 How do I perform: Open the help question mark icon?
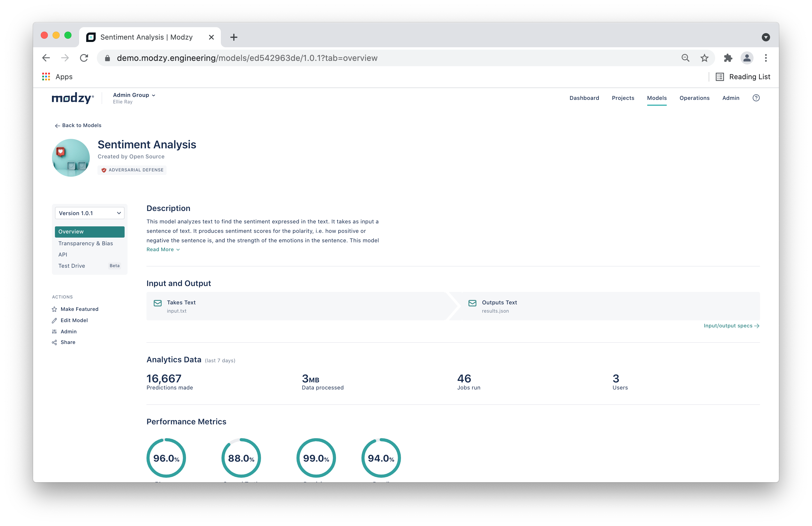click(756, 98)
